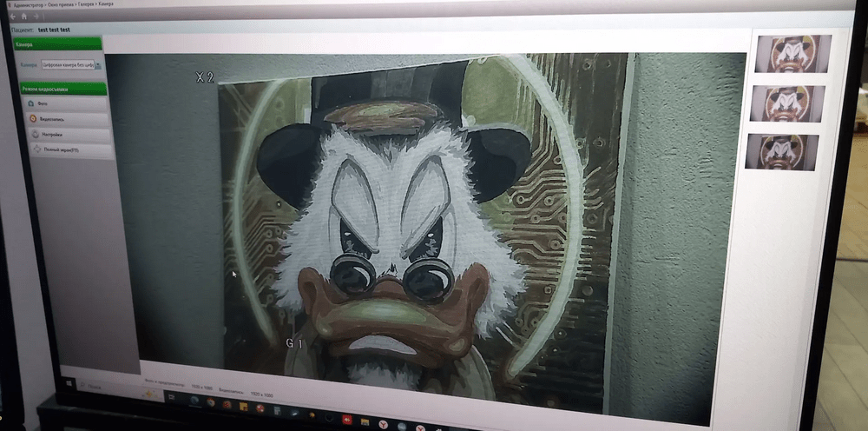
Task: Open the middle captured photo thumbnail
Action: coord(787,103)
